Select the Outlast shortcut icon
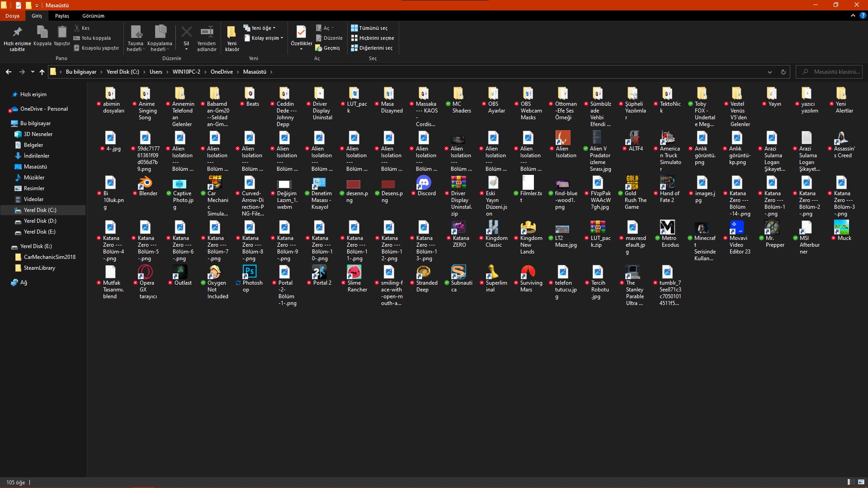 [x=180, y=272]
